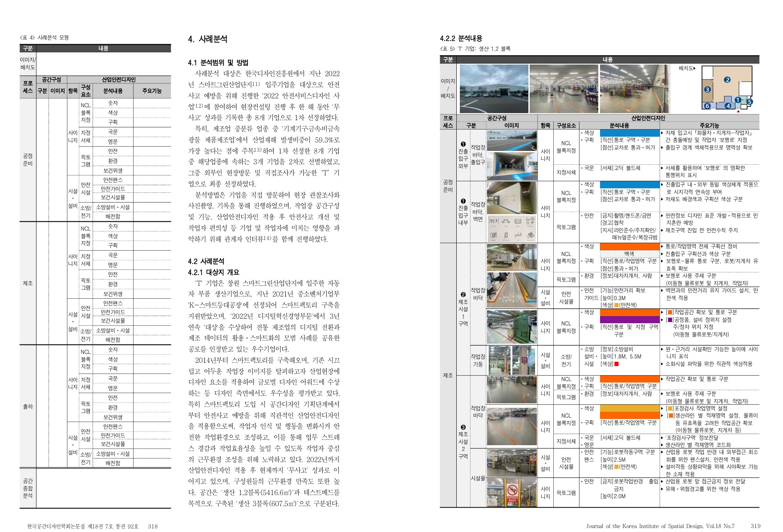783x532 pixels.
Task: Select the number 3 marker on layout map
Action: click(707, 89)
